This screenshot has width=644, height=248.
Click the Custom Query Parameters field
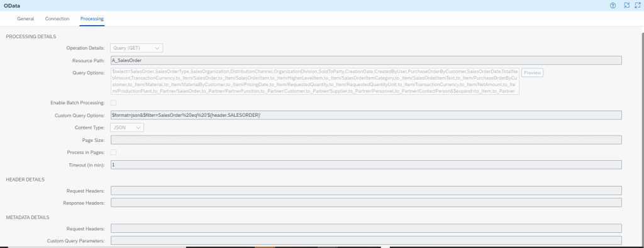(x=366, y=240)
